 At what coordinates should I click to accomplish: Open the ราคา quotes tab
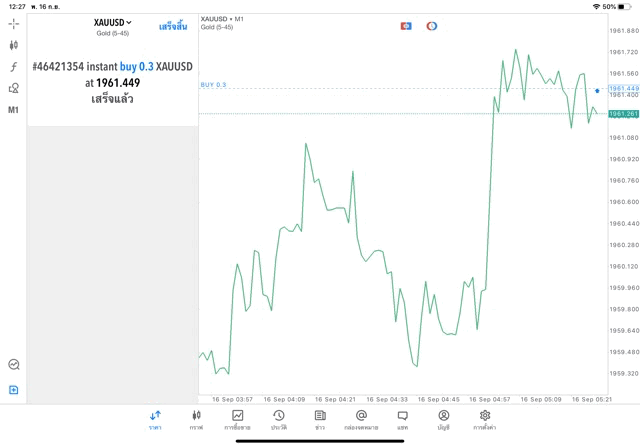pos(155,420)
